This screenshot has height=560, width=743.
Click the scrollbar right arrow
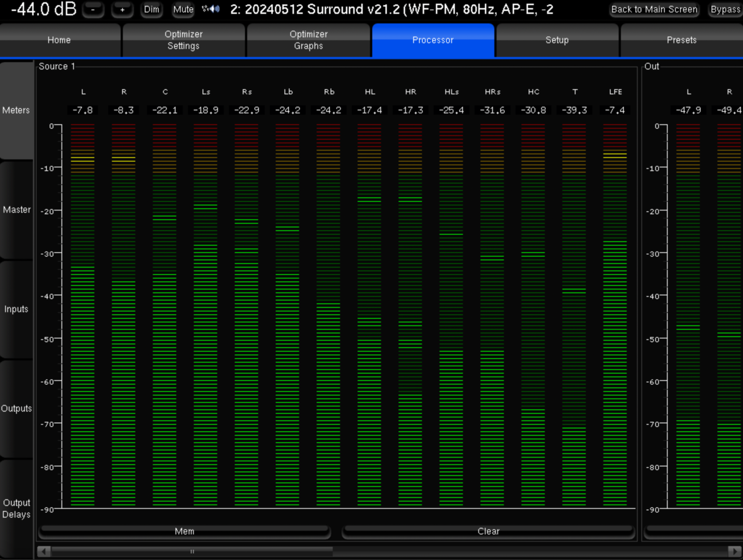click(734, 551)
